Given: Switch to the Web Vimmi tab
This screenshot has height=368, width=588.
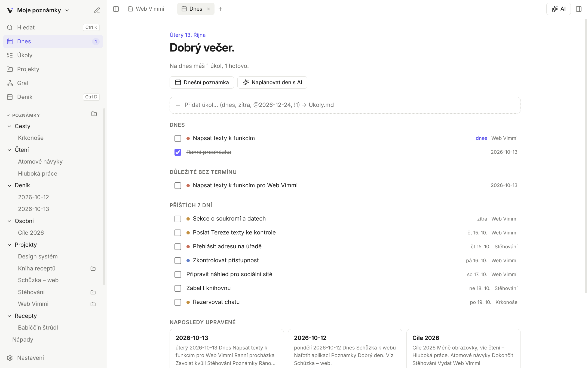Looking at the screenshot, I should coord(146,9).
